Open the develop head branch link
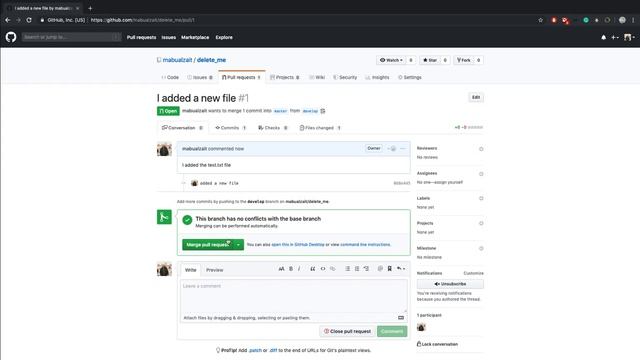 [x=310, y=111]
